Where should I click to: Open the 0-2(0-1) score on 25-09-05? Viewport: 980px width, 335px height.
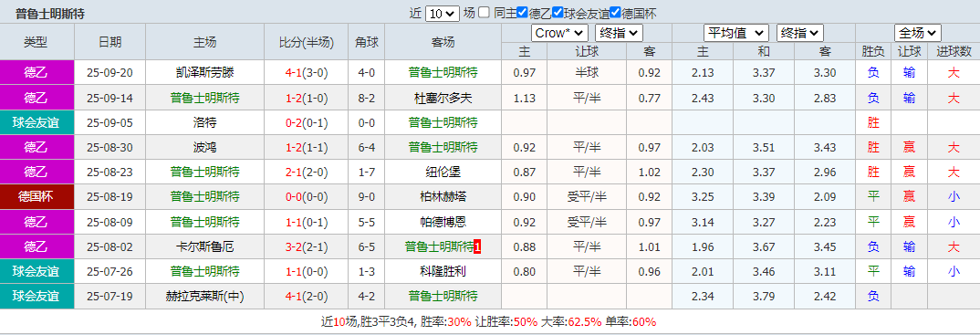[307, 122]
